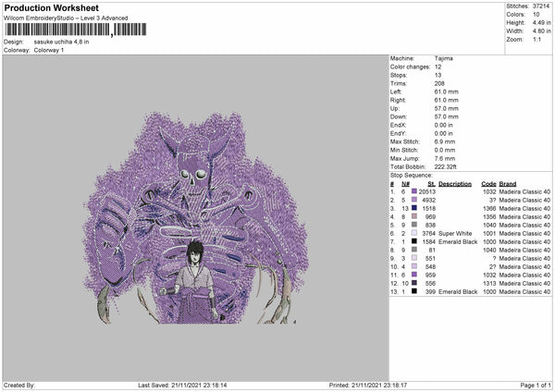
Task: Click the Created By footer label
Action: pyautogui.click(x=19, y=386)
